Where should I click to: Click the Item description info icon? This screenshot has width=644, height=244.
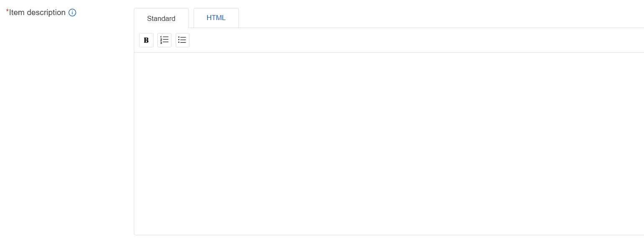coord(72,13)
